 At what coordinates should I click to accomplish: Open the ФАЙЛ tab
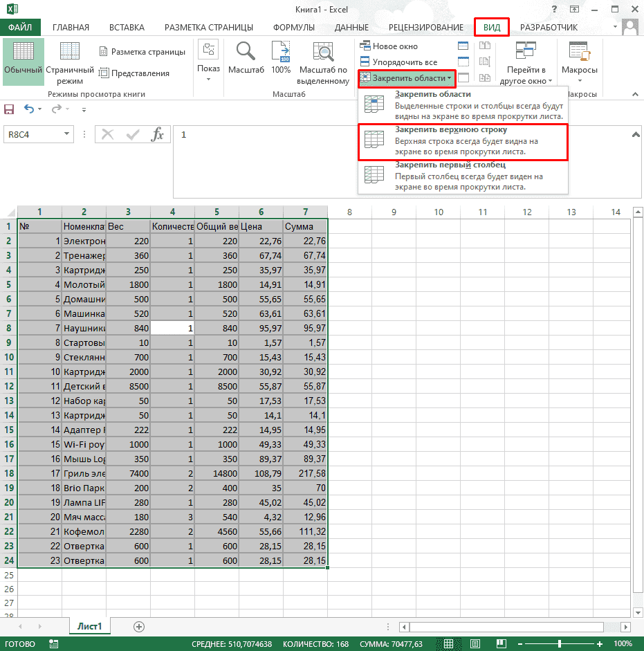pyautogui.click(x=20, y=28)
